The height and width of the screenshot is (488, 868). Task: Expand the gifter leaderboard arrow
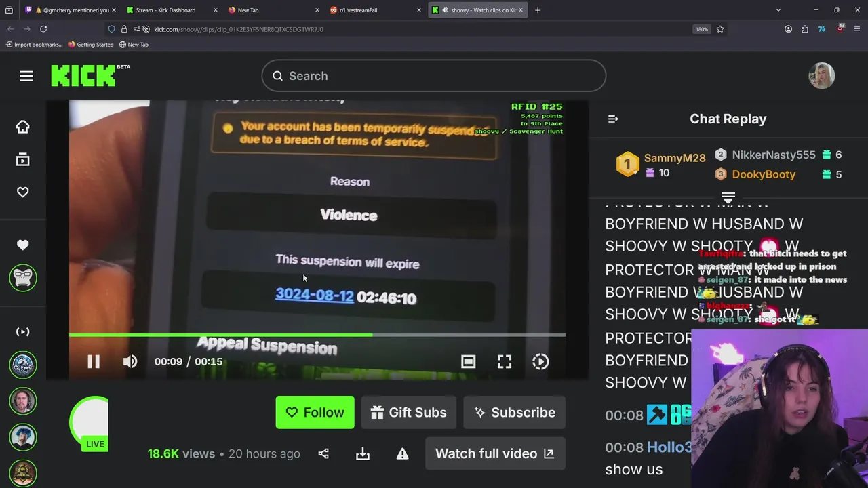(x=728, y=199)
